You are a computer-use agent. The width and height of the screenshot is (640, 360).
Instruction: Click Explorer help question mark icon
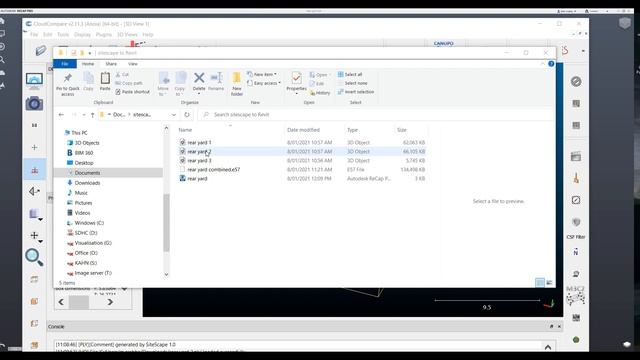coord(551,64)
